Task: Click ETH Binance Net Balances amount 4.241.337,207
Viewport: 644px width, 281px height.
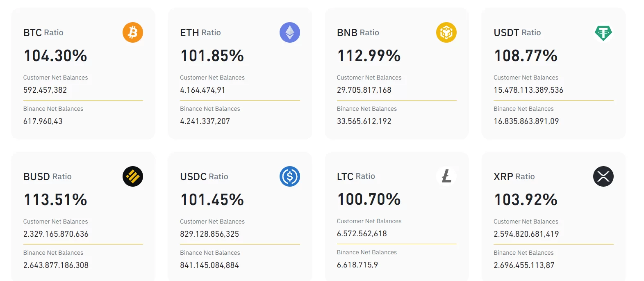Action: [x=205, y=121]
